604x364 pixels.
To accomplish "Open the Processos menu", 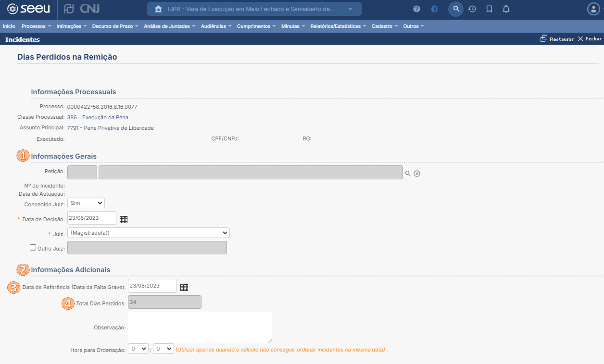I will (36, 26).
